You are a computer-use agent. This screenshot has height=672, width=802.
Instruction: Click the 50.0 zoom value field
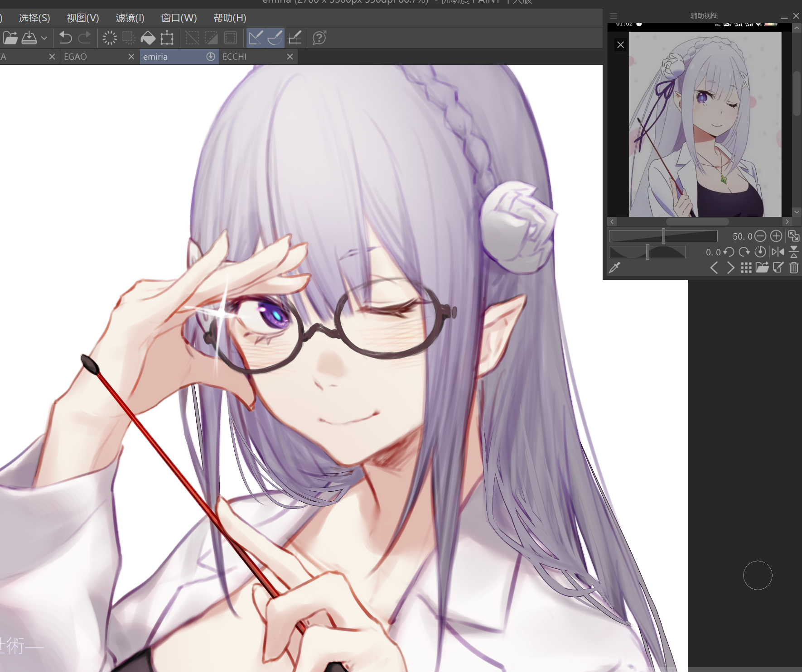[742, 236]
